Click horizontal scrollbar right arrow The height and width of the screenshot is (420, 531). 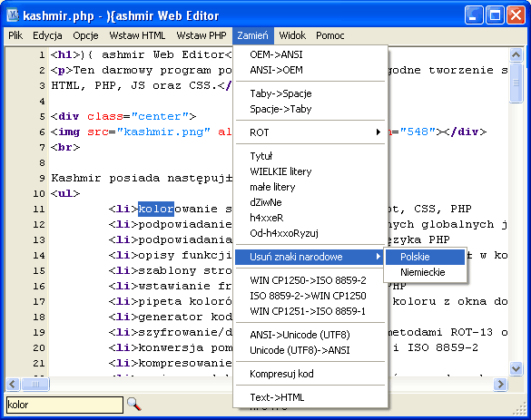pos(500,384)
